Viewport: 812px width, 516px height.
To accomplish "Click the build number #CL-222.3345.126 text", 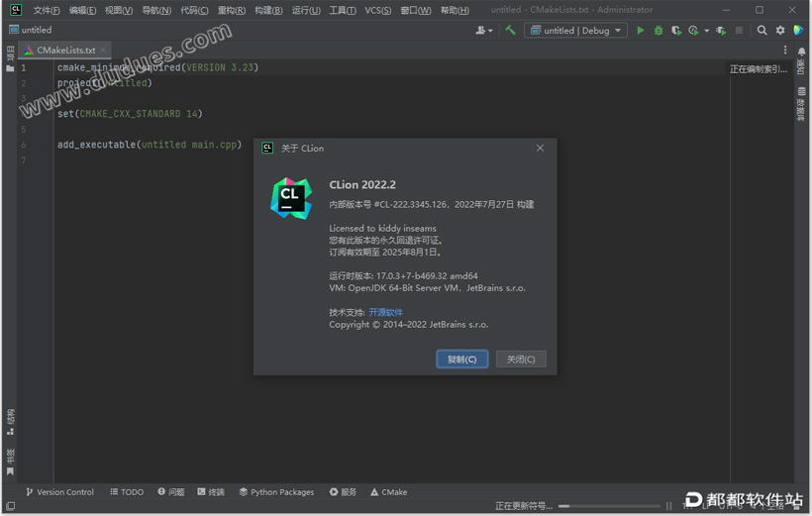I will [x=410, y=205].
